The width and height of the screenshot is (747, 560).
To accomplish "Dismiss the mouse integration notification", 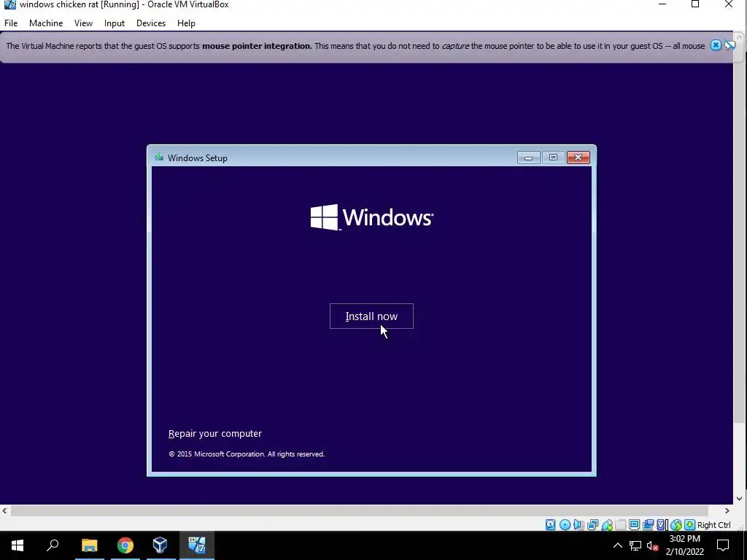I will (x=716, y=45).
